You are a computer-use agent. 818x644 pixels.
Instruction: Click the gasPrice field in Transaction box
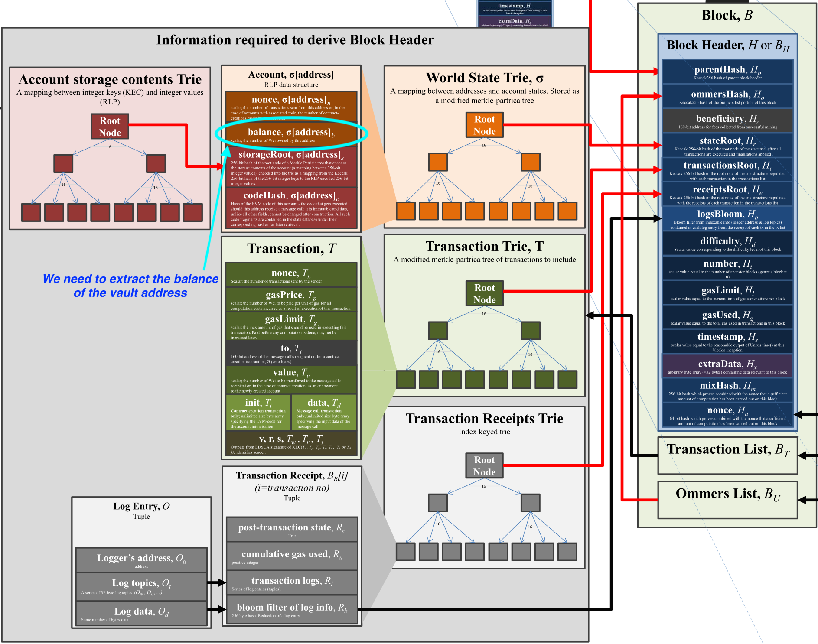click(291, 299)
